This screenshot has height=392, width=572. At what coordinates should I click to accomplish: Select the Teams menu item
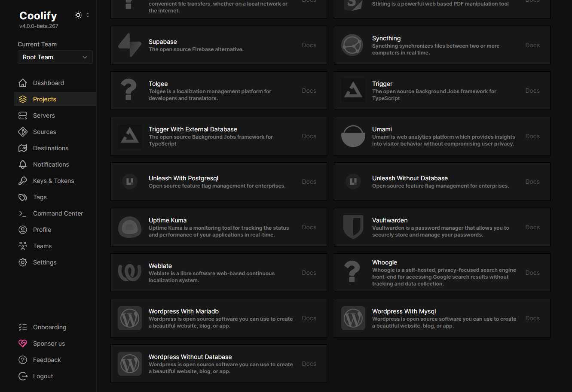[x=55, y=246]
